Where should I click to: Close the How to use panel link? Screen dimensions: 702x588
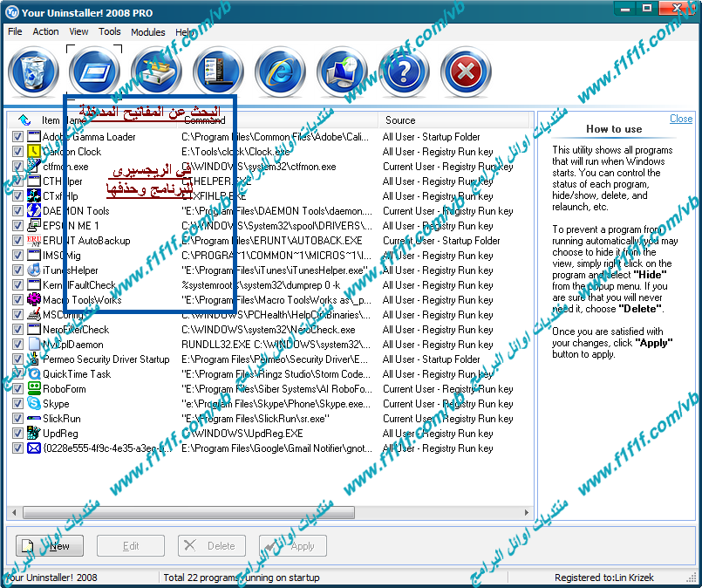pos(681,119)
